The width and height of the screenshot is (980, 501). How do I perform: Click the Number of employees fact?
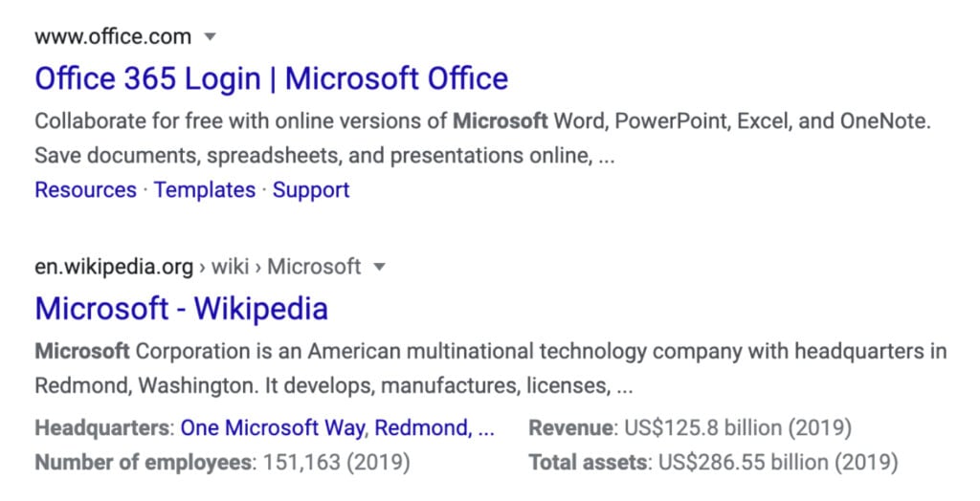tap(222, 463)
